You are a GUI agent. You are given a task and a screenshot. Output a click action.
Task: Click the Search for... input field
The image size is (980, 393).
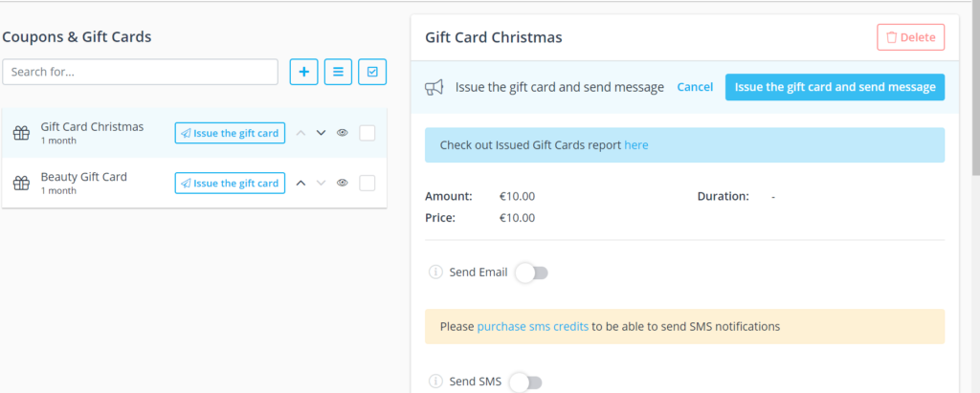coord(140,72)
